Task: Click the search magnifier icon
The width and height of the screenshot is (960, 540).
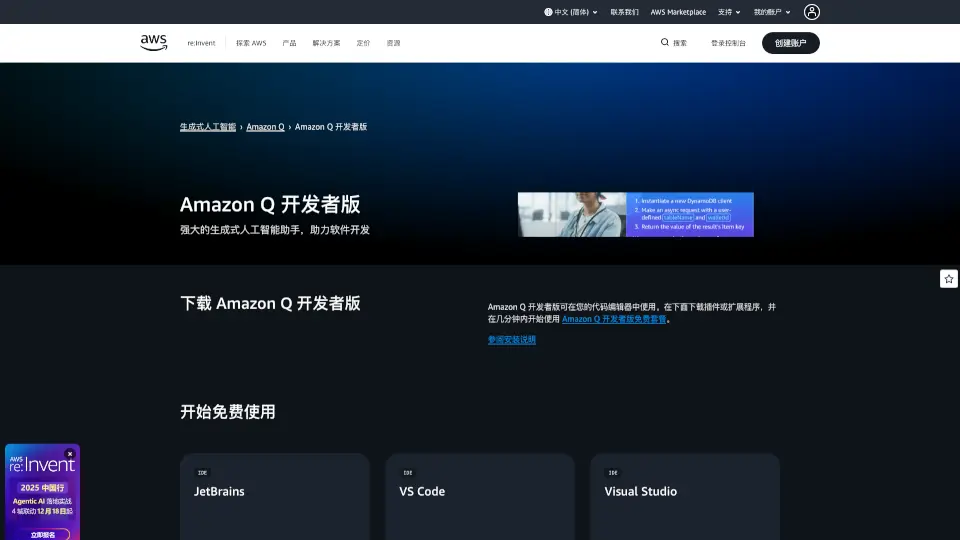Action: tap(664, 42)
